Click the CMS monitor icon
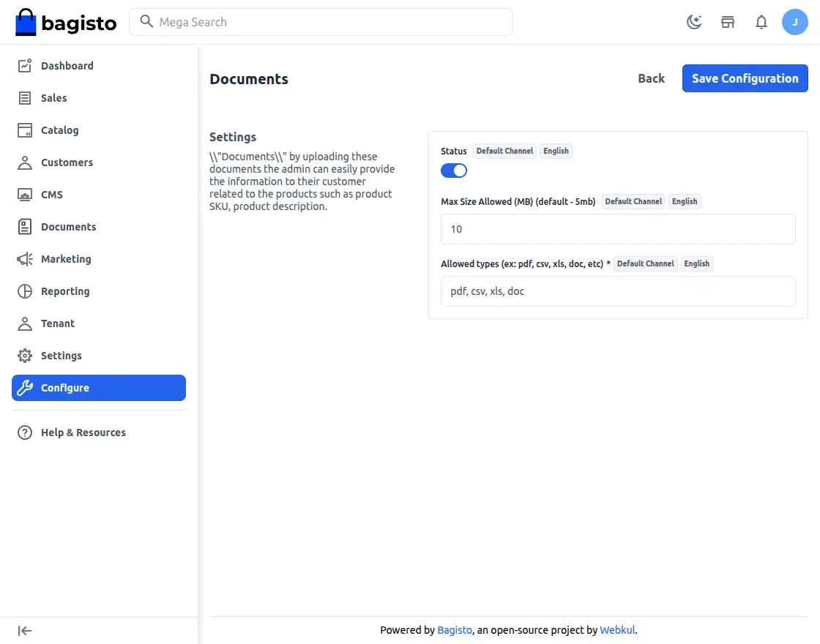 tap(25, 195)
